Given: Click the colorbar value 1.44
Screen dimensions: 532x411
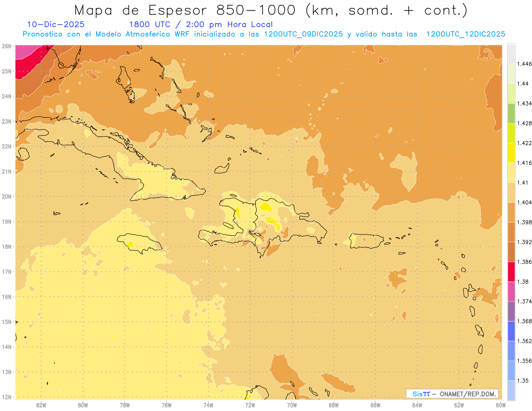Looking at the screenshot, I should click(x=523, y=83).
